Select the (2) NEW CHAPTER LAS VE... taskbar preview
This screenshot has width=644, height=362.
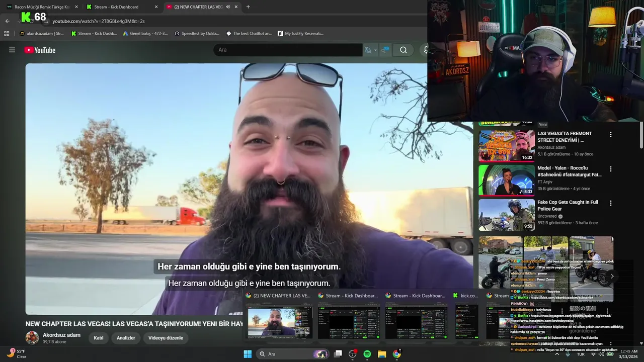coord(278,316)
